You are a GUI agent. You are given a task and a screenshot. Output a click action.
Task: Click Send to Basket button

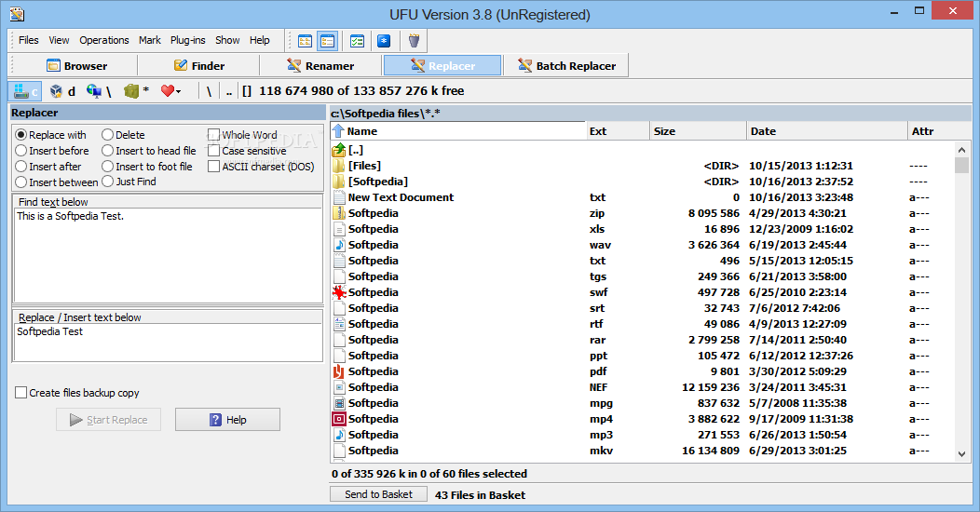coord(378,494)
